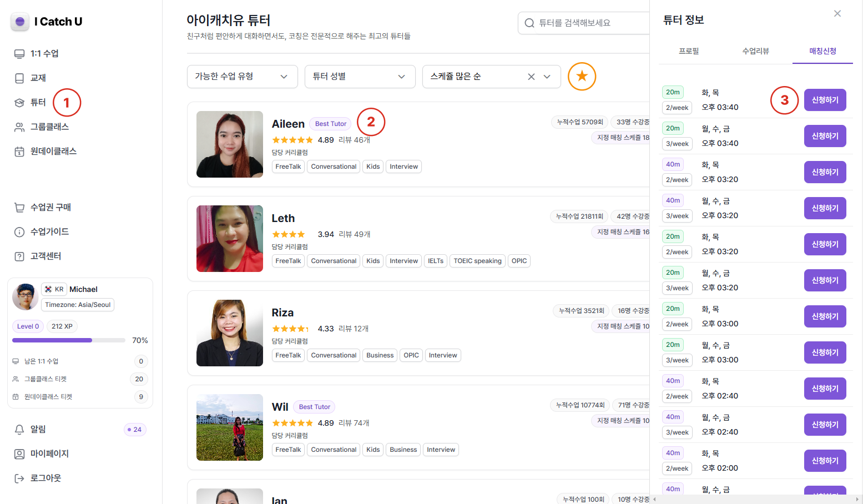Image resolution: width=863 pixels, height=504 pixels.
Task: Open the 수업가이드 info item
Action: pos(42,232)
